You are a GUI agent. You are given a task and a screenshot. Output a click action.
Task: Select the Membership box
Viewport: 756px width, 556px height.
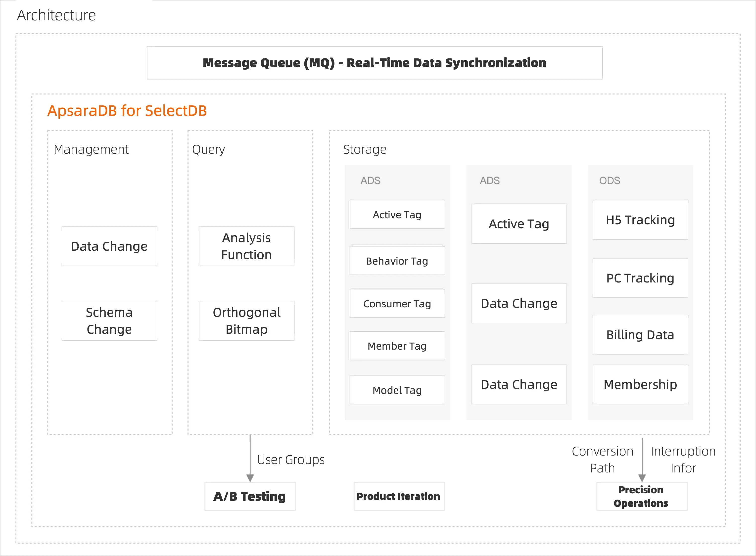tap(640, 384)
